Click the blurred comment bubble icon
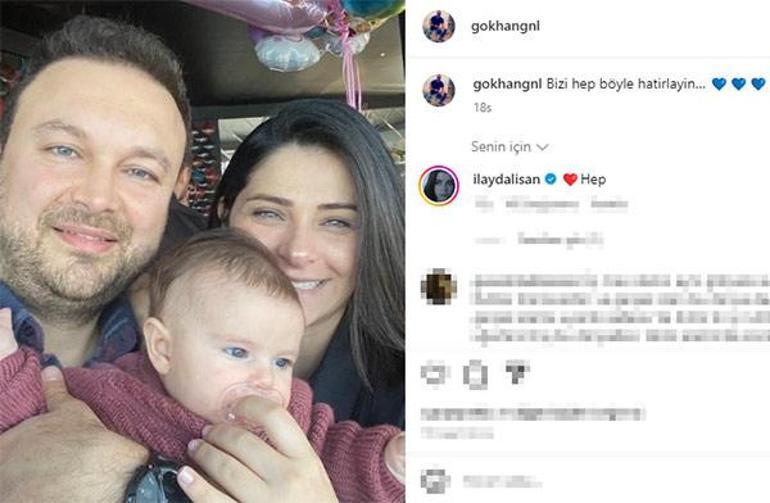The image size is (770, 503). pos(475,374)
